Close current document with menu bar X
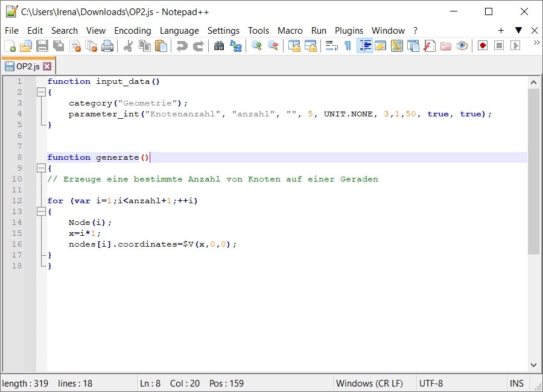Image resolution: width=543 pixels, height=392 pixels. click(535, 31)
